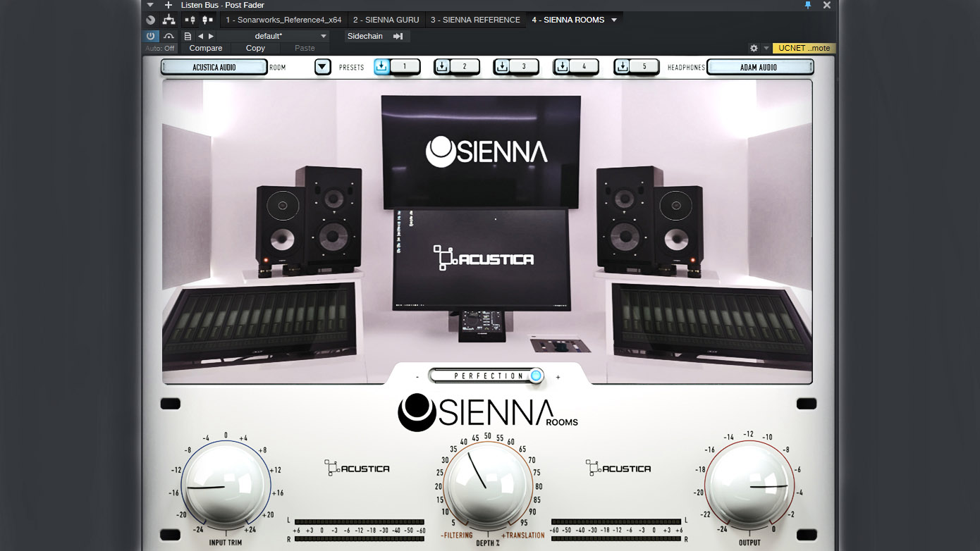Click the Perfection slider handle
Image resolution: width=980 pixels, height=551 pixels.
[536, 376]
